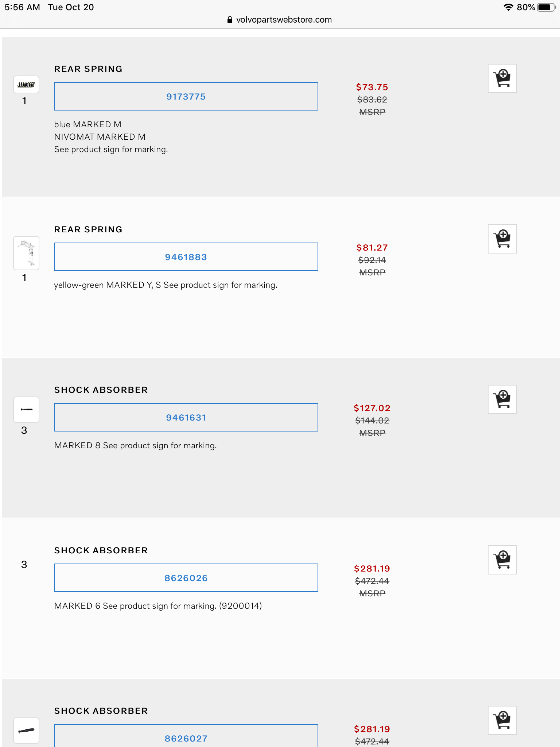Tap the battery indicator in status bar
Viewport: 560px width, 747px height.
point(546,7)
